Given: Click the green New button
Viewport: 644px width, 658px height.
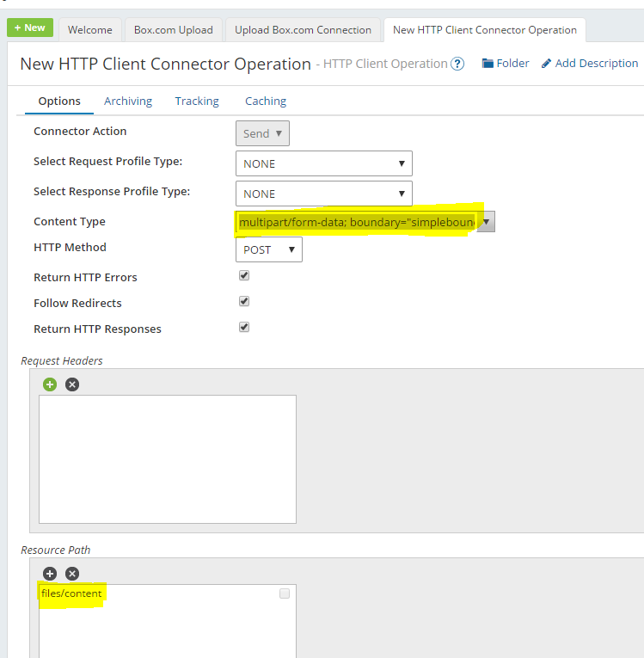Looking at the screenshot, I should coord(29,28).
